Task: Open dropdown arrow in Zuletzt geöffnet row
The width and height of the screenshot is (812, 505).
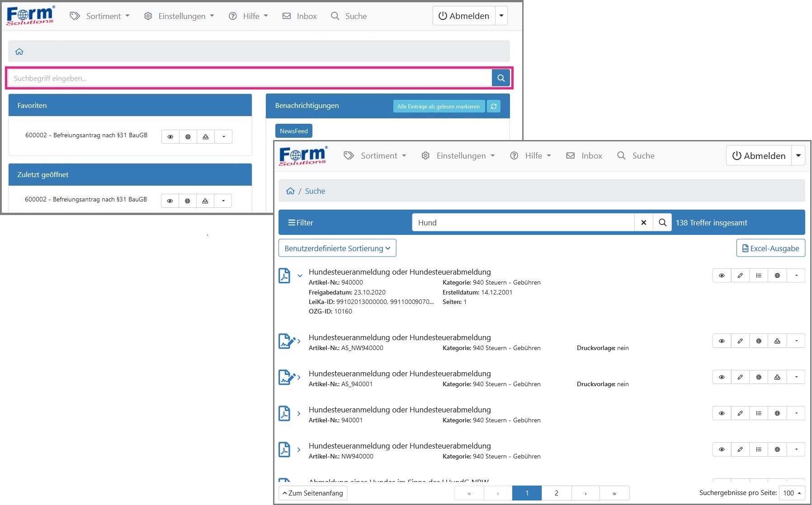Action: [223, 201]
